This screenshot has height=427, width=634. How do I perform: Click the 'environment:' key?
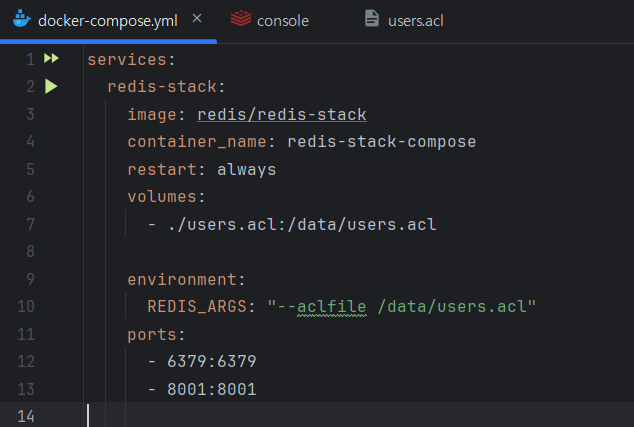pyautogui.click(x=186, y=279)
